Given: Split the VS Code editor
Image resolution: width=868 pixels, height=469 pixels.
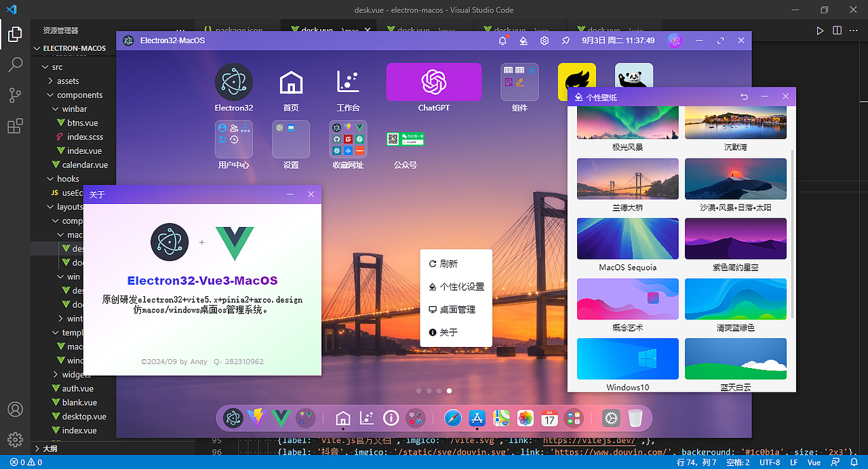Looking at the screenshot, I should [x=837, y=30].
